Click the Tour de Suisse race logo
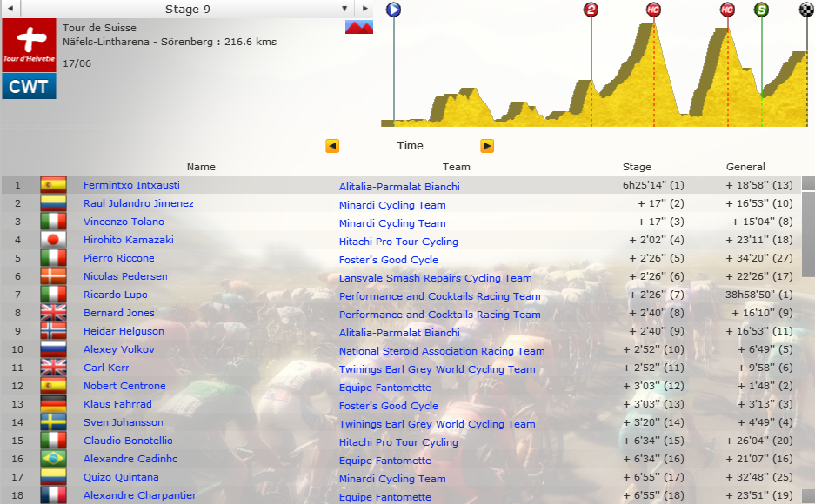 tap(29, 45)
